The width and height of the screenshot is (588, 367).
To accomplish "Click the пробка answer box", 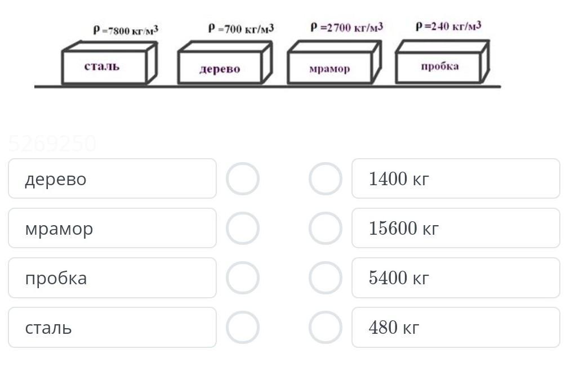I will 113,278.
